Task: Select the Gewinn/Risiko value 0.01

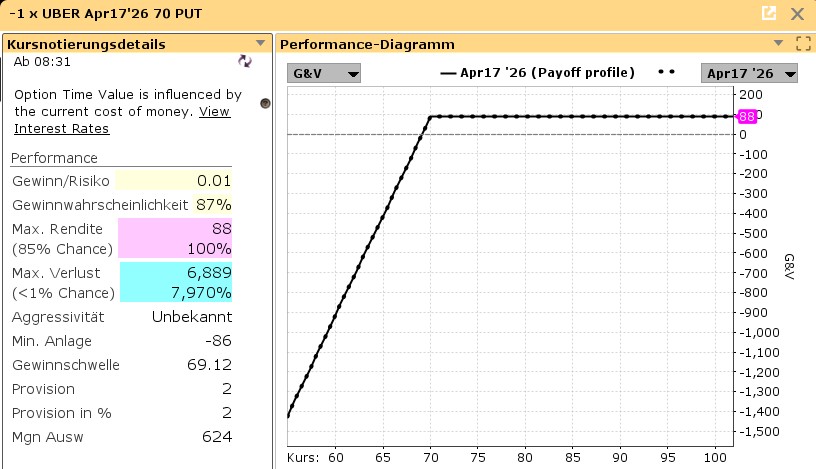Action: coord(214,181)
